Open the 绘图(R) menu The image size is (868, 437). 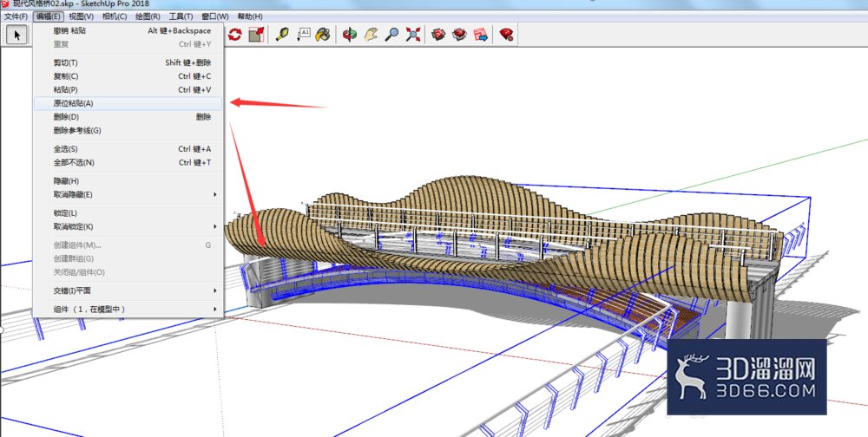[148, 16]
